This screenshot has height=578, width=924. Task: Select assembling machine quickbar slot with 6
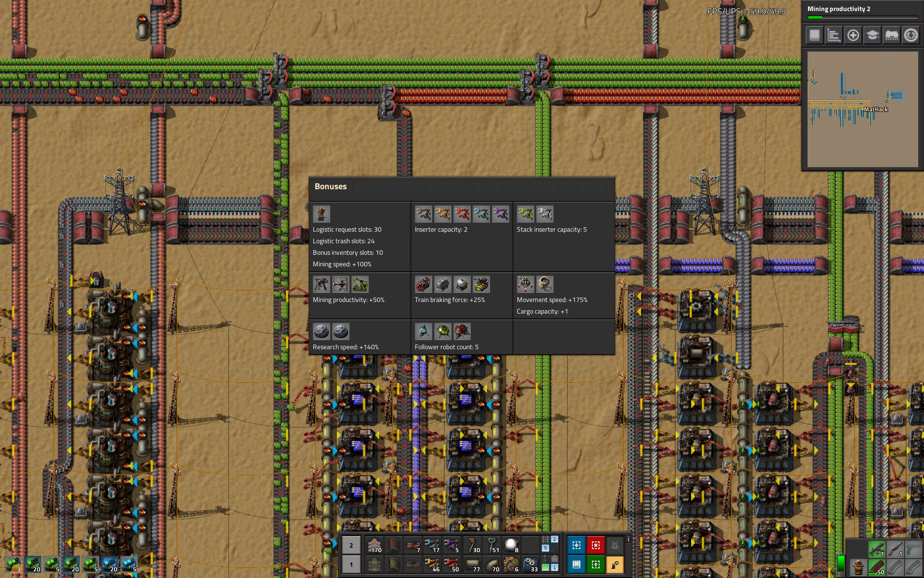511,565
